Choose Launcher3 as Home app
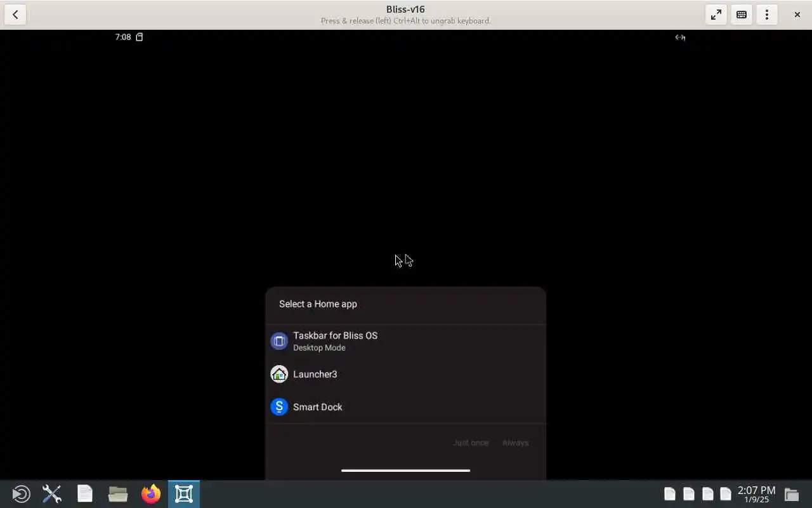812x508 pixels. pos(405,374)
